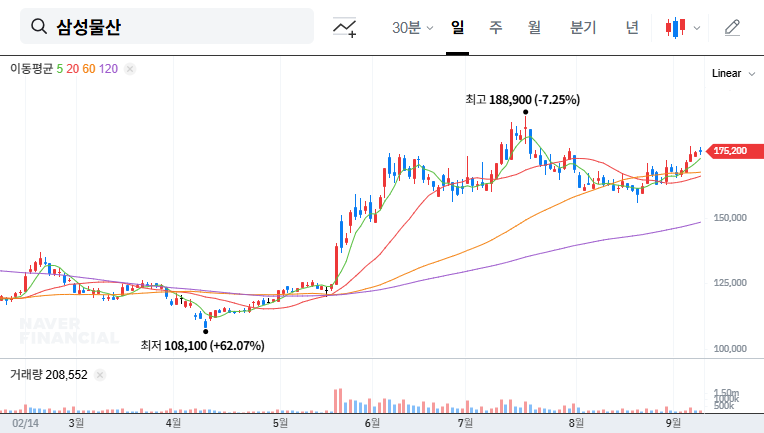Click the 4월 date axis label
Screen dimensions: 764x433
click(x=173, y=423)
